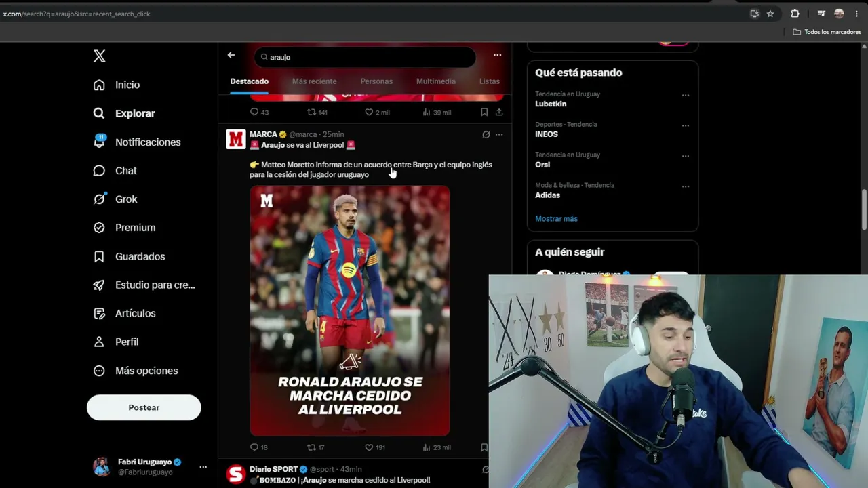
Task: Open the INEOS trending topic
Action: (x=547, y=134)
